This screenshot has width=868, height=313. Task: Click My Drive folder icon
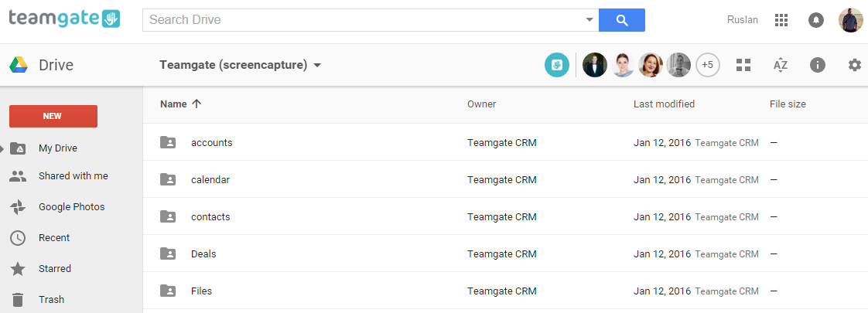[x=18, y=148]
